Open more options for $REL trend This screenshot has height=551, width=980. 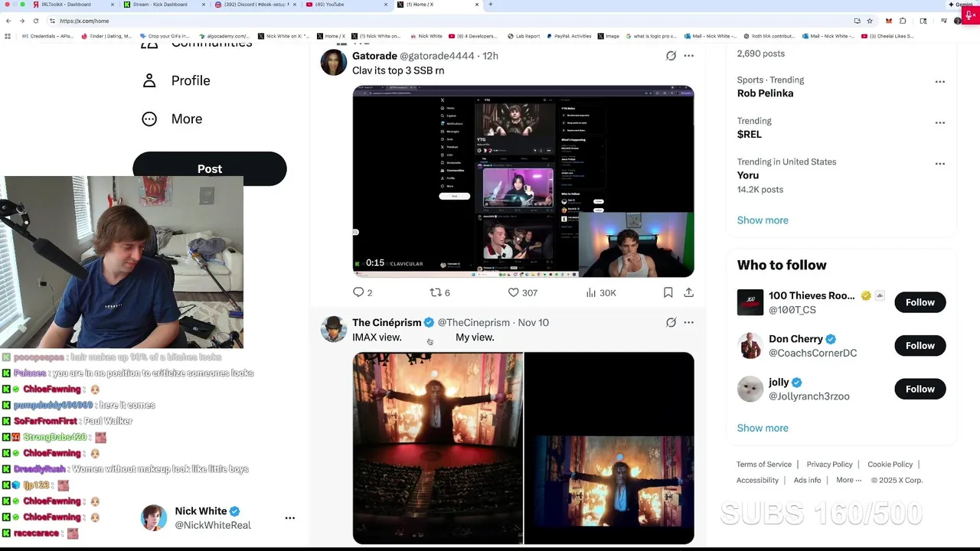click(939, 122)
